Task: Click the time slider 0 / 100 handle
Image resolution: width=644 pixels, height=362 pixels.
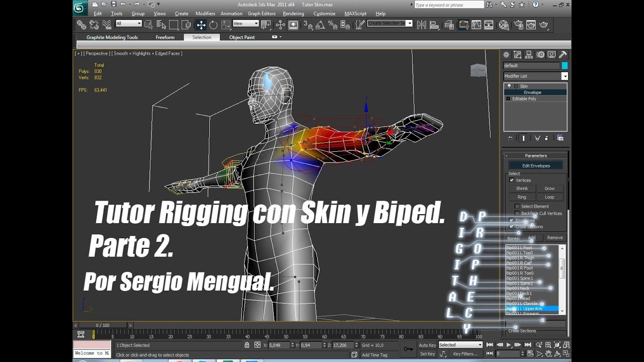Action: (103, 325)
